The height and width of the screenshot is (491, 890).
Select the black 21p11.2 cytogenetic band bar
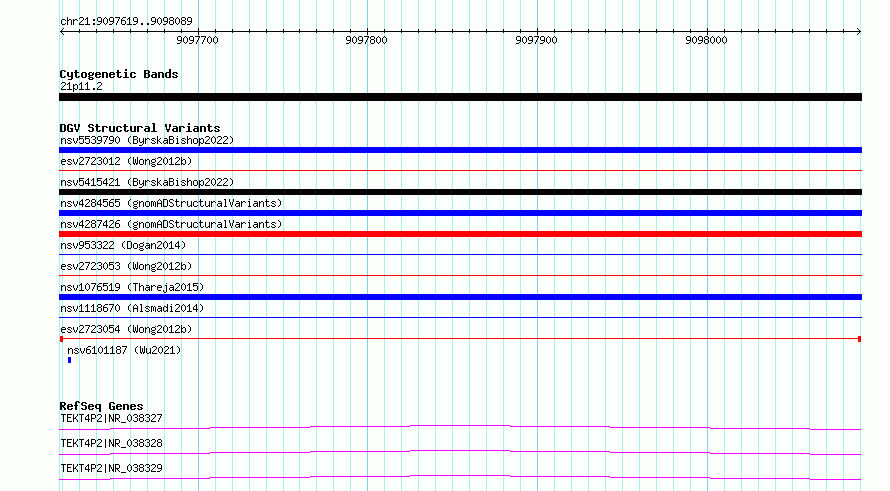click(460, 97)
